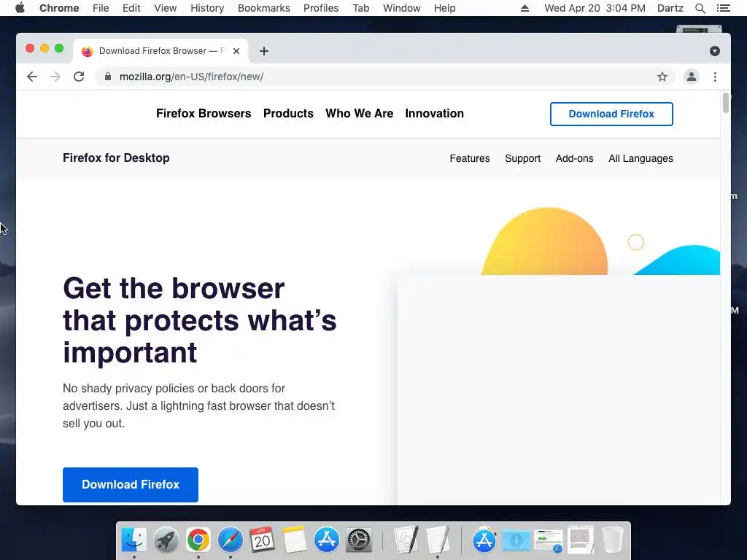The height and width of the screenshot is (560, 747).
Task: Click Firefox for Desktop heading
Action: (x=116, y=157)
